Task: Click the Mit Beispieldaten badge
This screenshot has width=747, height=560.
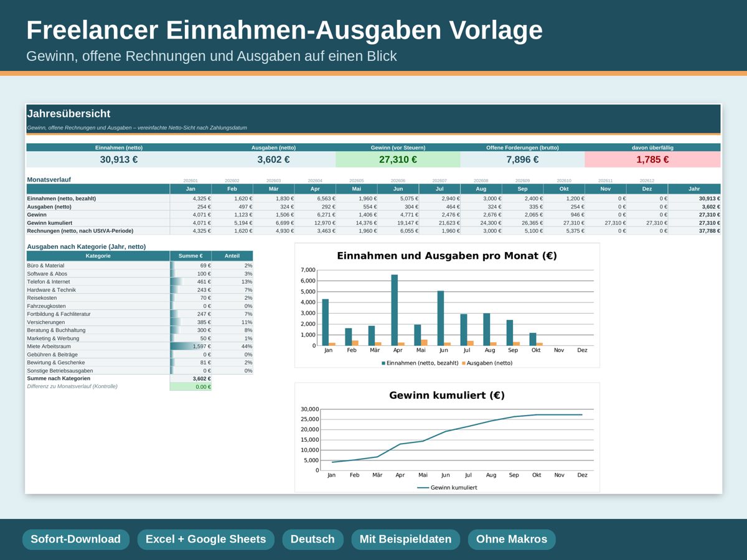Action: coord(405,539)
